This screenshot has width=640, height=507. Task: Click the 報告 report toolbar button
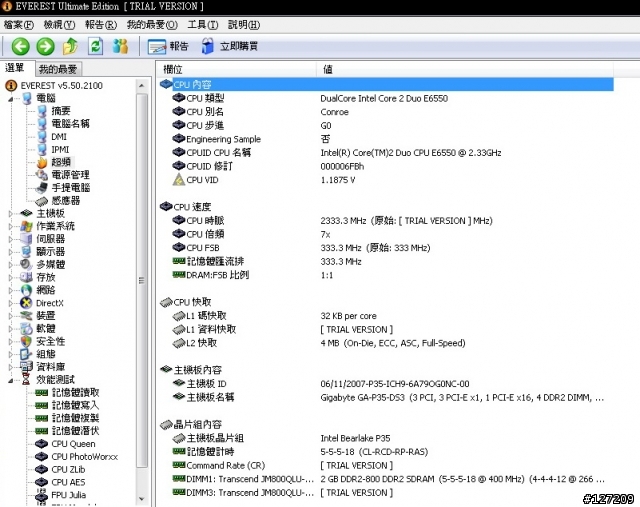pyautogui.click(x=168, y=47)
